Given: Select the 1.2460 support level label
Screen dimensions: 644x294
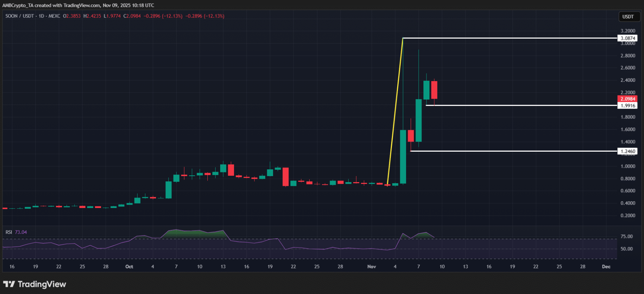Looking at the screenshot, I should point(627,151).
